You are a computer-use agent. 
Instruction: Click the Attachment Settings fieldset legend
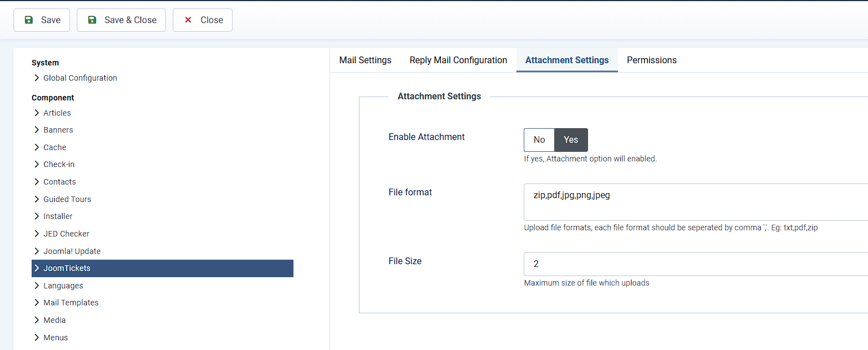click(439, 96)
